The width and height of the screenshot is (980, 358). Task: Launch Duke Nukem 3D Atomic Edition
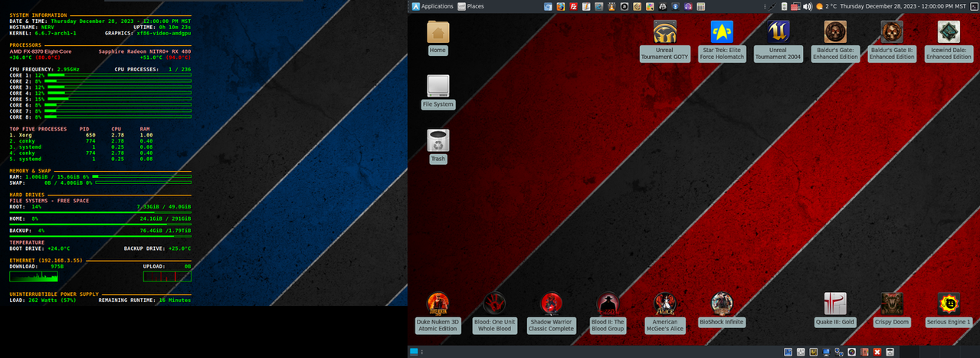click(438, 313)
